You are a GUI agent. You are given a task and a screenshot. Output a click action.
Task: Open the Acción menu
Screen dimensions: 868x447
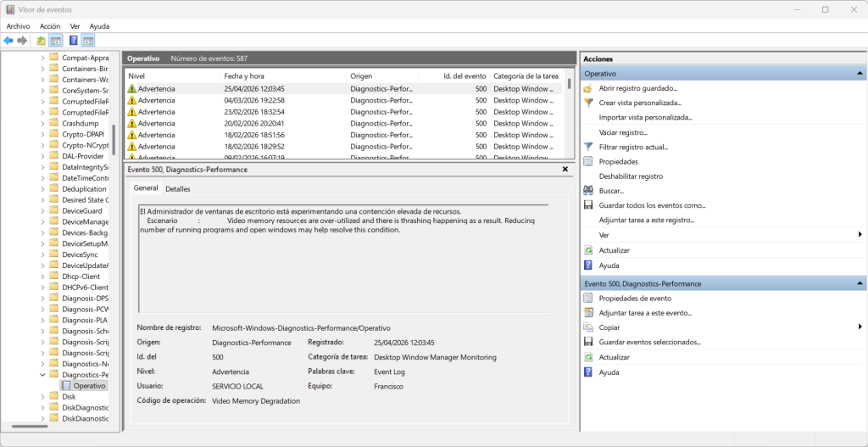point(50,26)
